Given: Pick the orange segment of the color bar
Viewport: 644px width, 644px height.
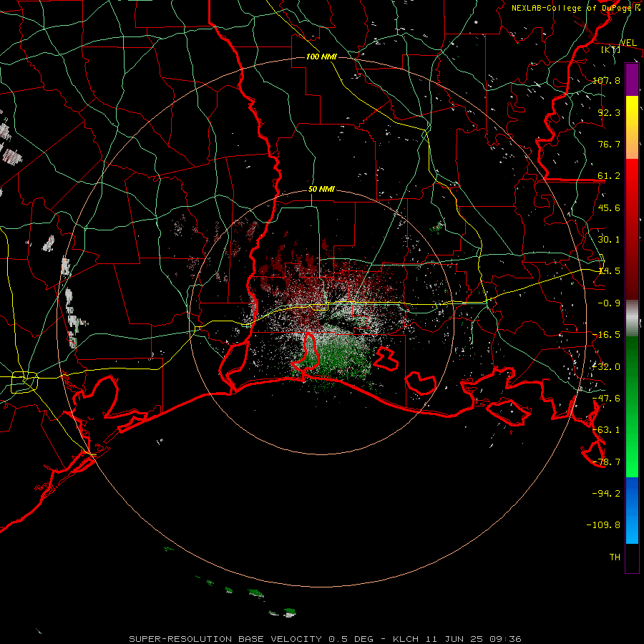Looking at the screenshot, I should pos(632,143).
